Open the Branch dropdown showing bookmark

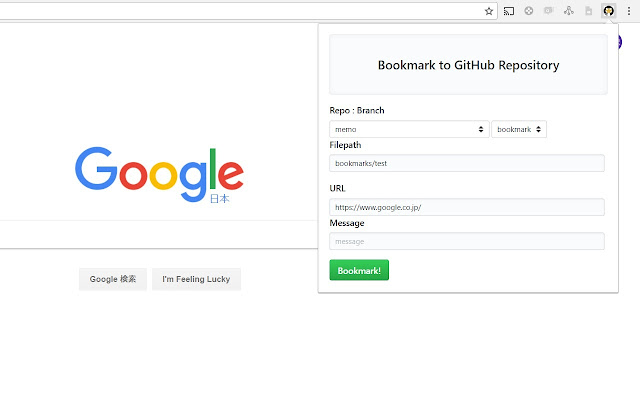click(519, 129)
